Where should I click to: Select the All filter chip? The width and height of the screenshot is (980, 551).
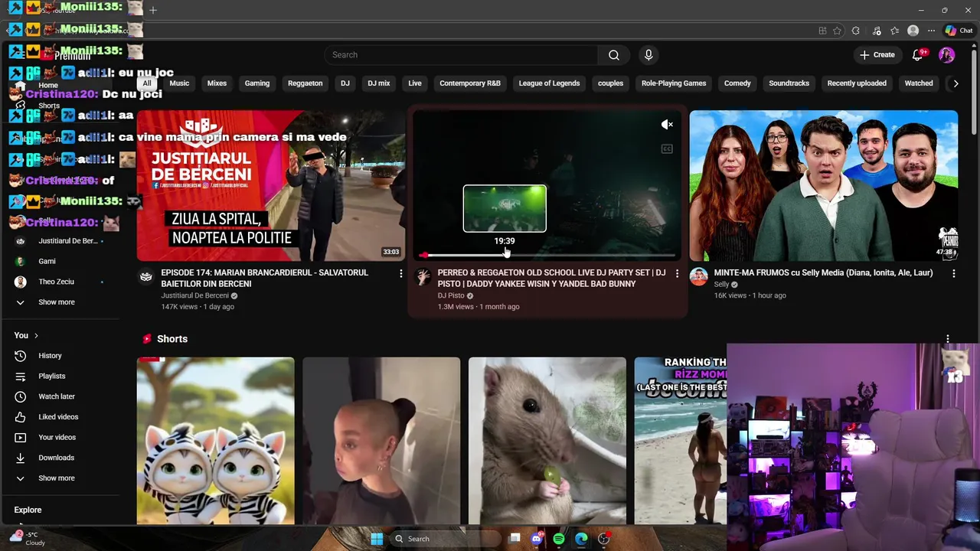pyautogui.click(x=147, y=83)
